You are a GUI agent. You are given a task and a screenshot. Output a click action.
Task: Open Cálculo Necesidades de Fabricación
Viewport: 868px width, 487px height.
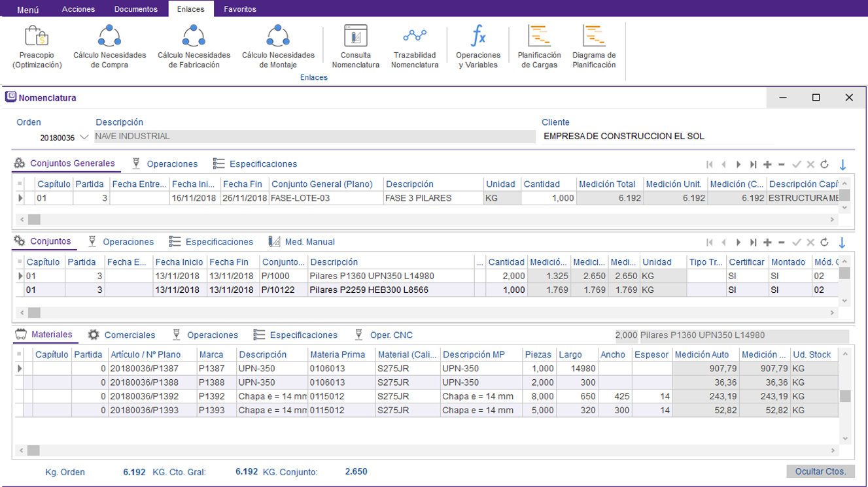pyautogui.click(x=194, y=46)
